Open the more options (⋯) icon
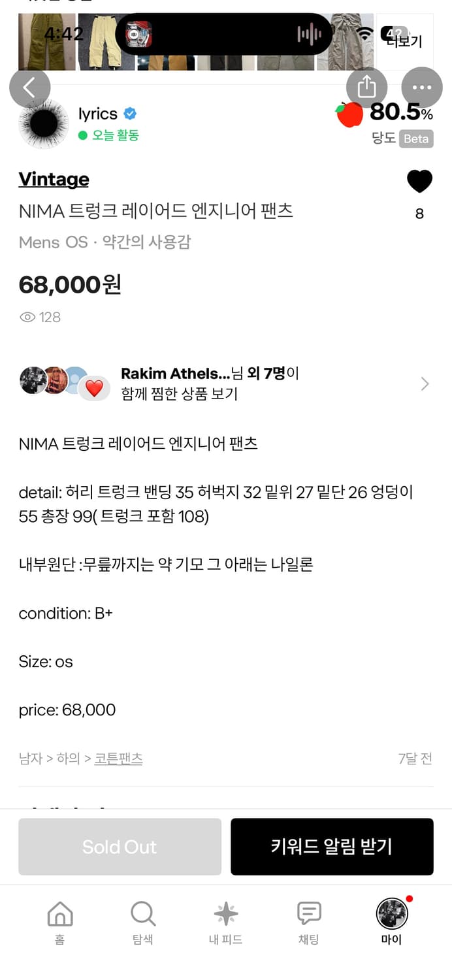 pyautogui.click(x=422, y=87)
